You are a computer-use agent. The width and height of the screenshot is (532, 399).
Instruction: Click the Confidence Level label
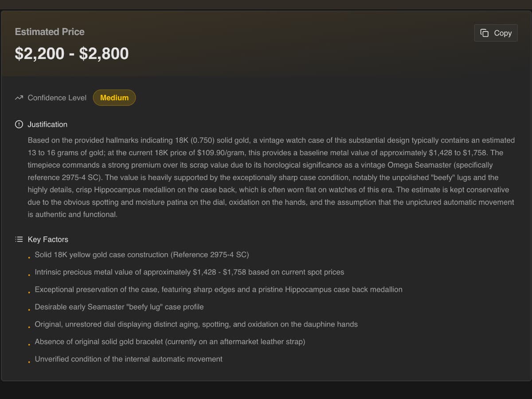coord(57,98)
